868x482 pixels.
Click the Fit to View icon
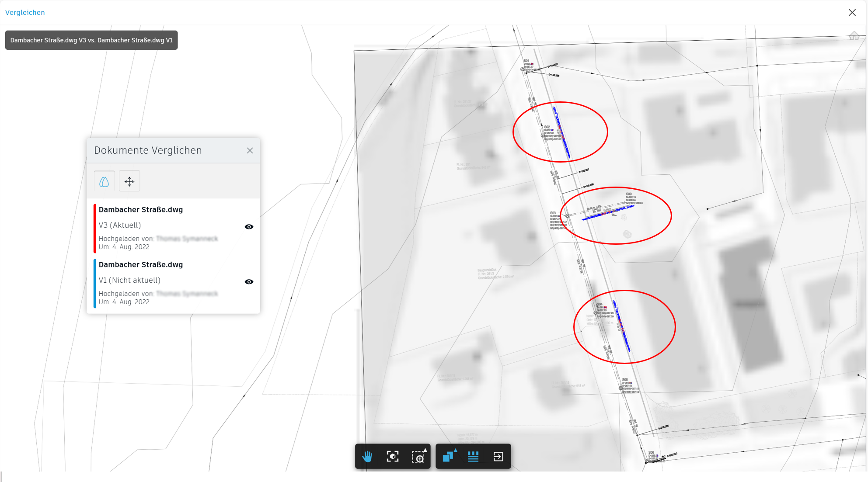coord(392,457)
